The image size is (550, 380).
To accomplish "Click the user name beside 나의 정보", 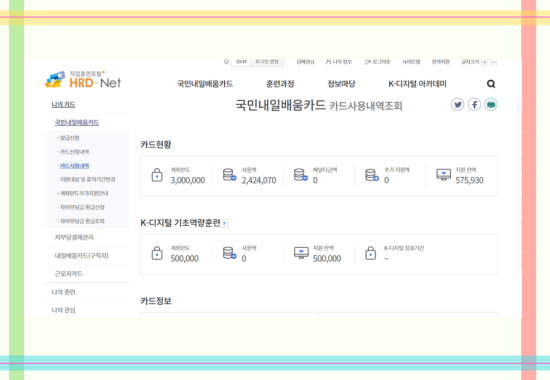I will coord(305,62).
